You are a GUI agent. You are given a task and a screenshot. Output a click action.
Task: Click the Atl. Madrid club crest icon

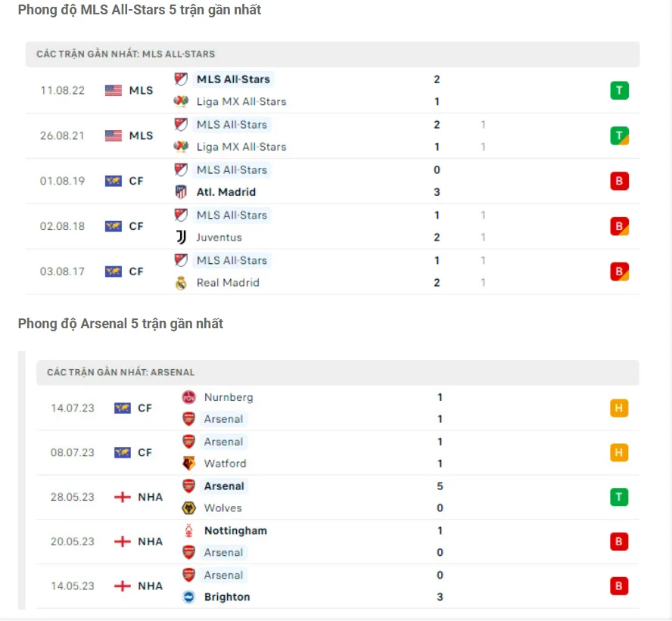181,192
